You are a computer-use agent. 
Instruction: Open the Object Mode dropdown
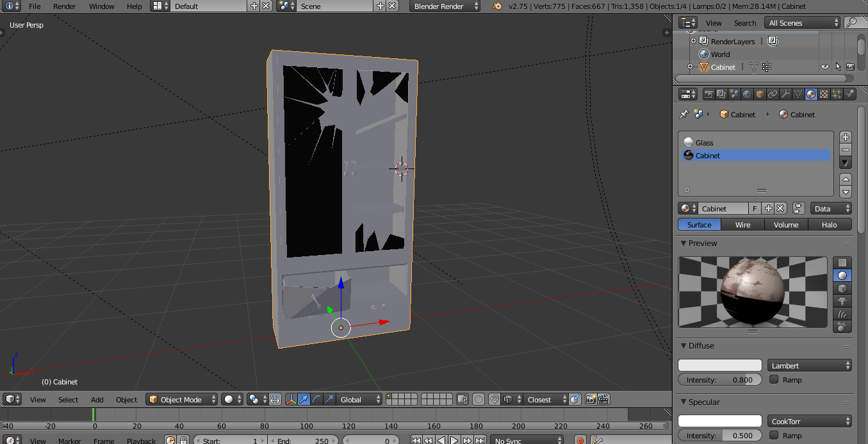pyautogui.click(x=181, y=399)
